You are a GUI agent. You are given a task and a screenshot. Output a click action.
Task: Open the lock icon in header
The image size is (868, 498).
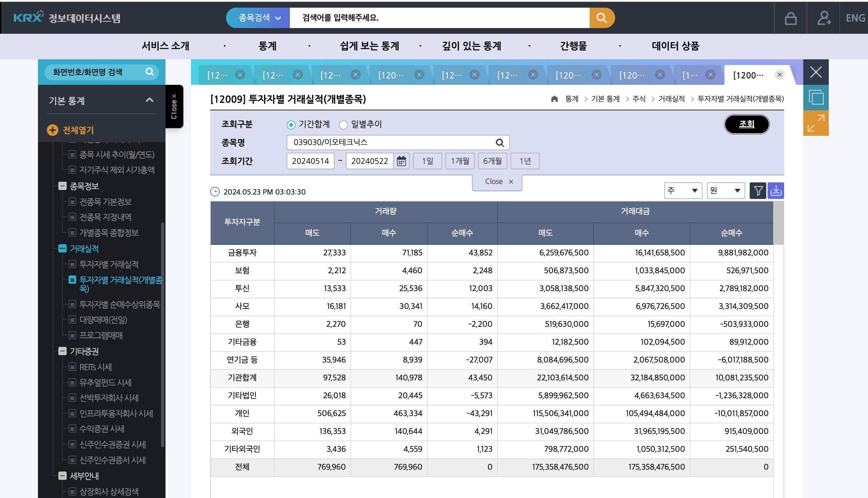pos(791,18)
